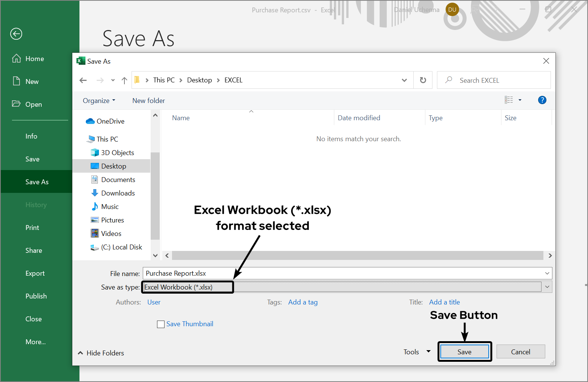Click the view layout icon
The image size is (588, 382).
pos(509,100)
